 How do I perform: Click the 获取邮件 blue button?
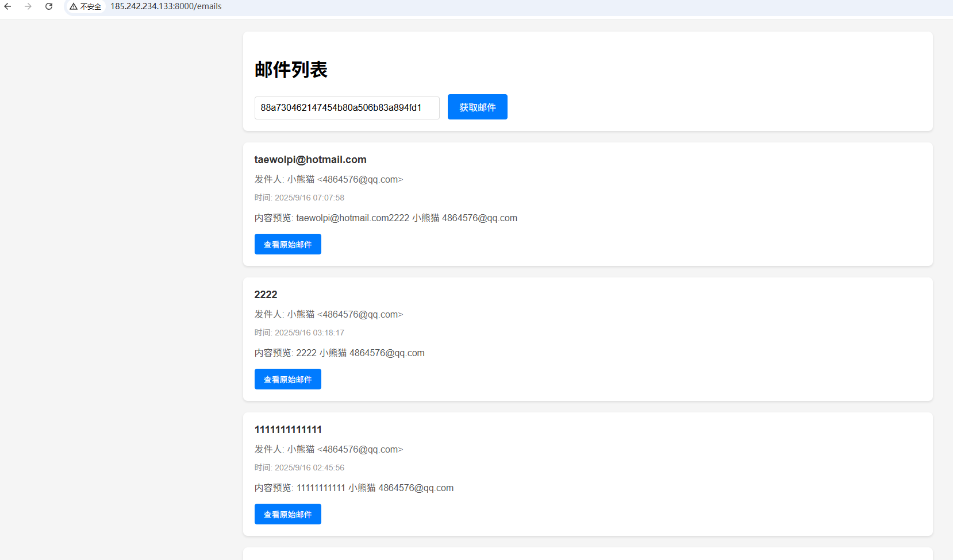click(x=477, y=107)
